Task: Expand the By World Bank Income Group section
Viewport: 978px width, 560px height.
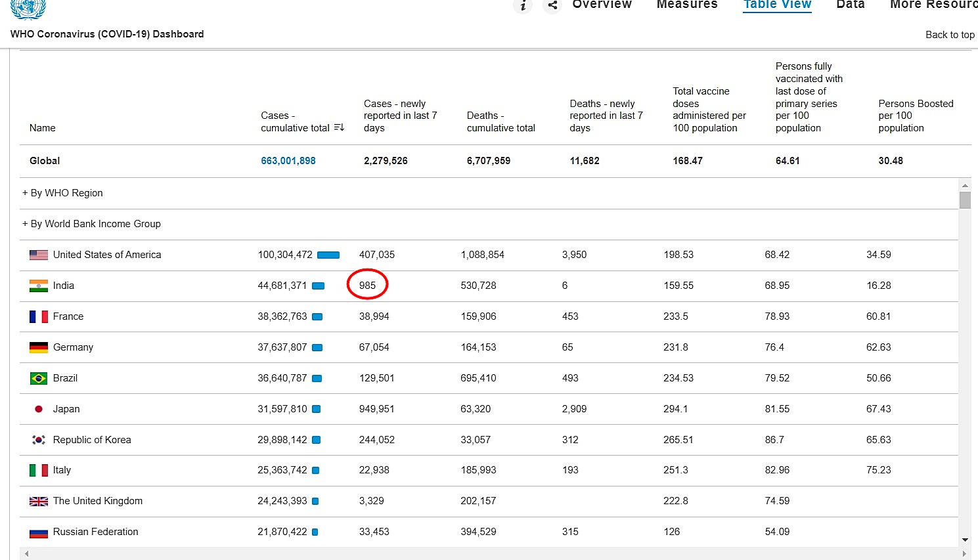Action: pos(91,224)
